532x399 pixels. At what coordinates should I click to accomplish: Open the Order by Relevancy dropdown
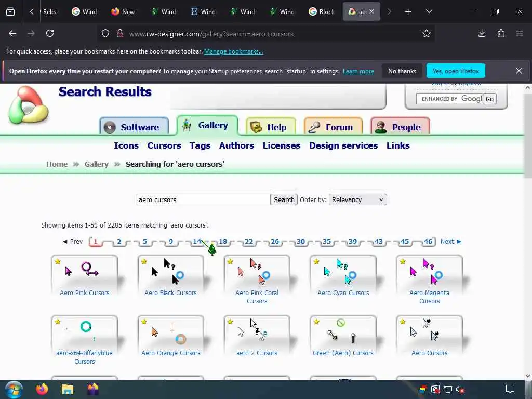(357, 200)
